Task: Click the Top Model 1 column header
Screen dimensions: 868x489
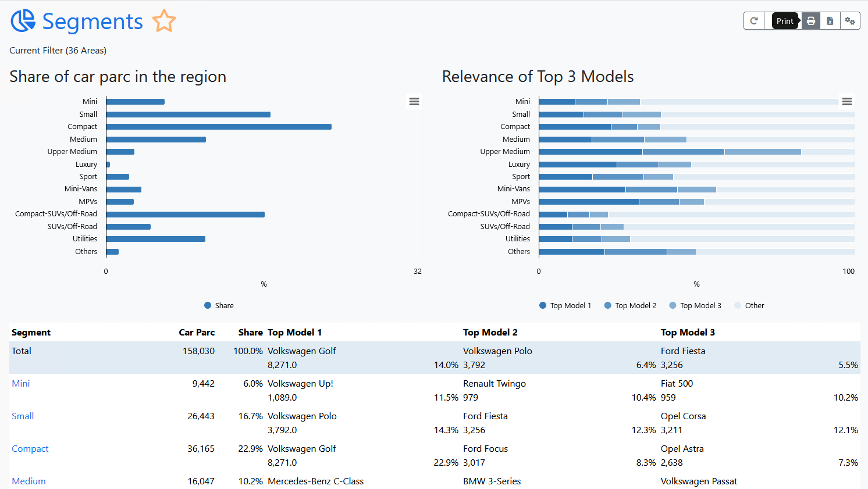Action: tap(294, 333)
